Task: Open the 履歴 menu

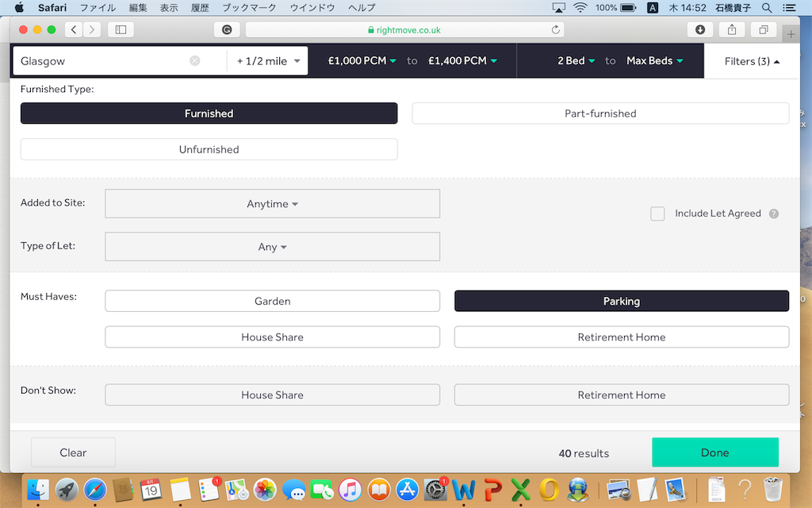Action: pos(200,8)
